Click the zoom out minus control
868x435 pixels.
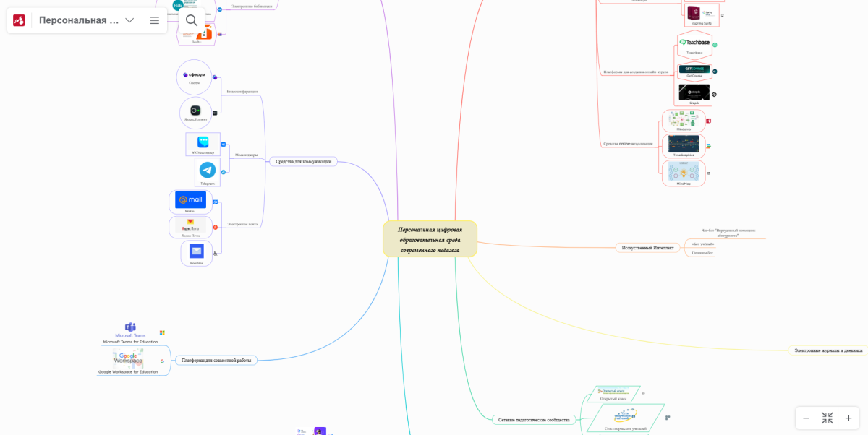(x=805, y=418)
